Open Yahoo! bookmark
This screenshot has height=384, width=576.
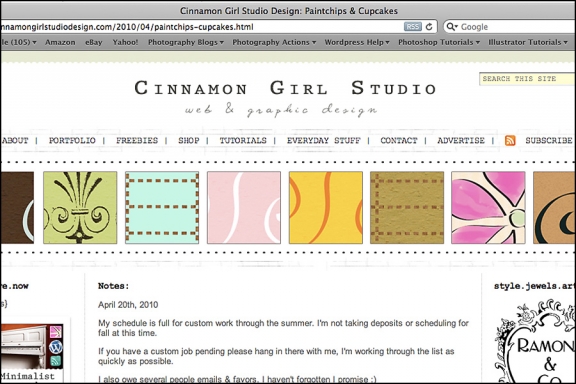coord(125,42)
